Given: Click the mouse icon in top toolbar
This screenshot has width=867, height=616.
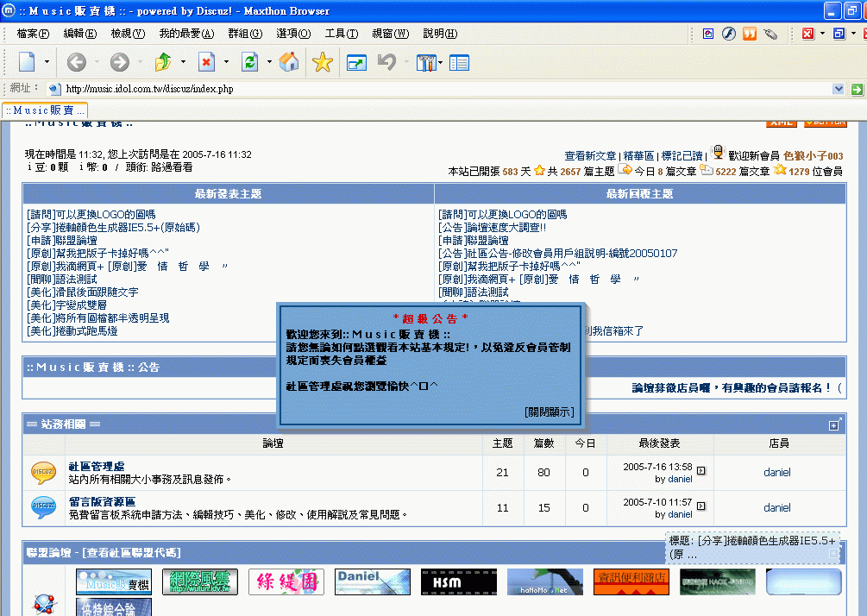Looking at the screenshot, I should point(770,34).
